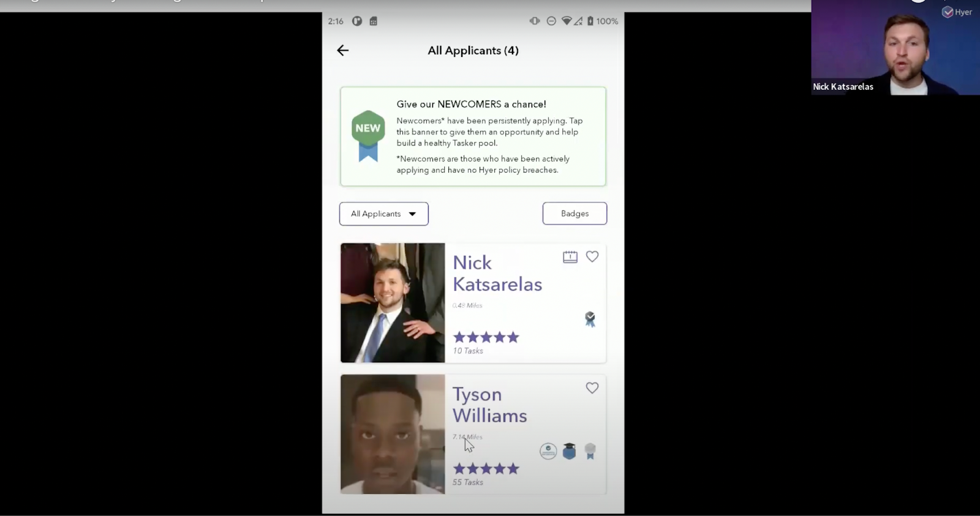Click the Do Not Disturb status icon
The image size is (980, 516).
pyautogui.click(x=551, y=21)
